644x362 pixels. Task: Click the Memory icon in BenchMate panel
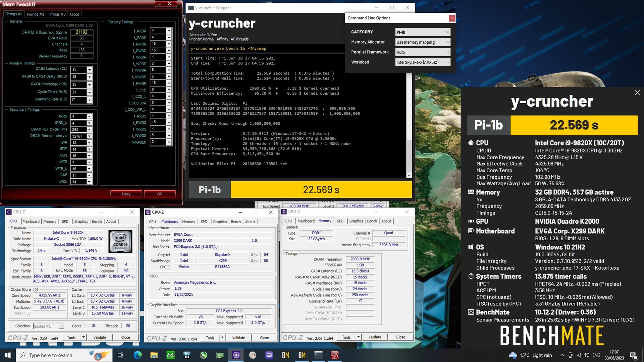click(x=471, y=192)
